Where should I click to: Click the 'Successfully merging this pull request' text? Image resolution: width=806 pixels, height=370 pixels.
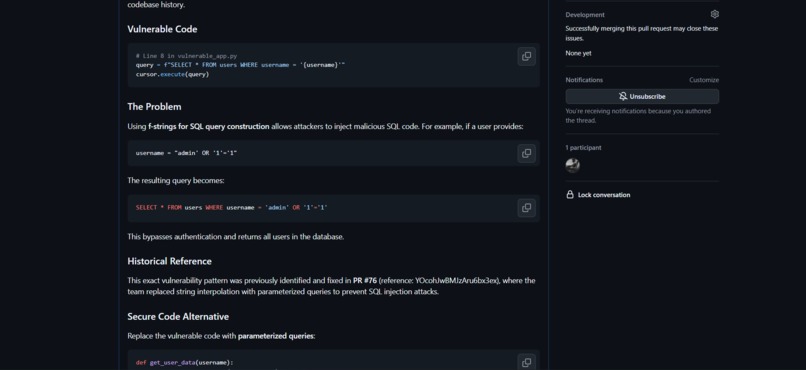[642, 33]
